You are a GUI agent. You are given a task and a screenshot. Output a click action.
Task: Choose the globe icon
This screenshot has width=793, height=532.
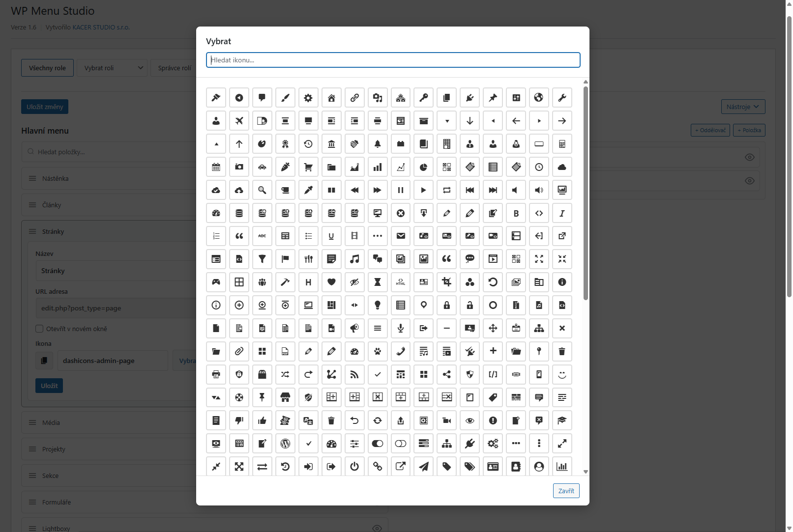[x=539, y=98]
